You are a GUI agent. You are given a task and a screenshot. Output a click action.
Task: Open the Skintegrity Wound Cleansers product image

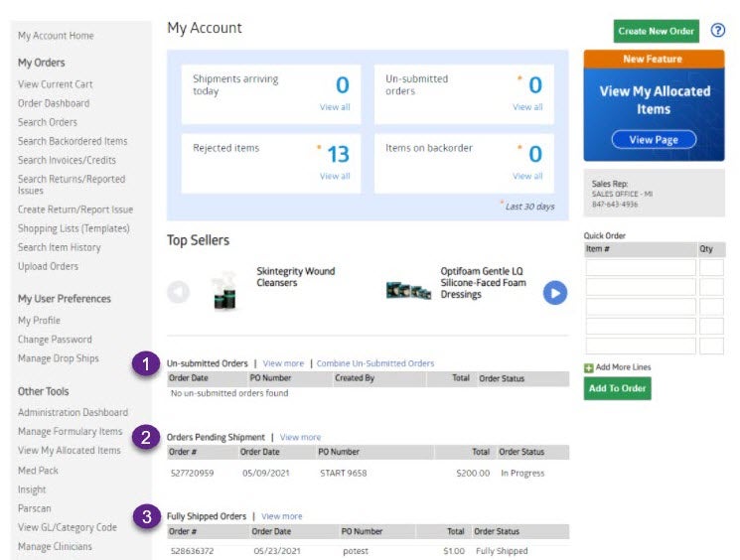click(x=226, y=292)
